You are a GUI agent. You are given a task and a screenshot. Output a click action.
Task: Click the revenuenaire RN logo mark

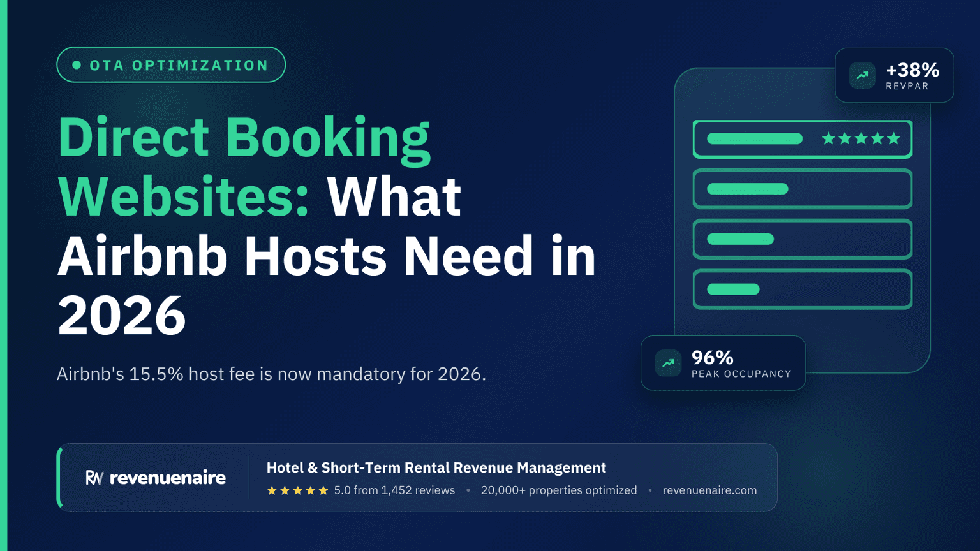(x=94, y=478)
